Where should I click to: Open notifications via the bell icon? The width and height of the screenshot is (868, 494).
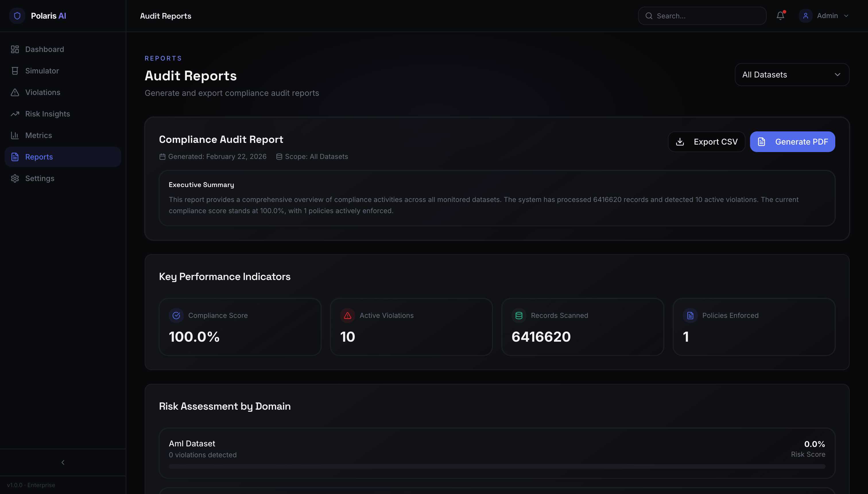(x=780, y=15)
